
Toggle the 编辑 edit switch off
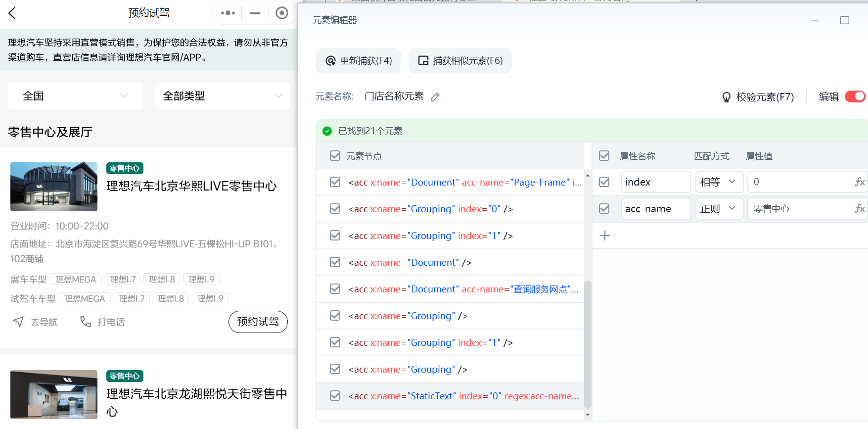pos(854,96)
